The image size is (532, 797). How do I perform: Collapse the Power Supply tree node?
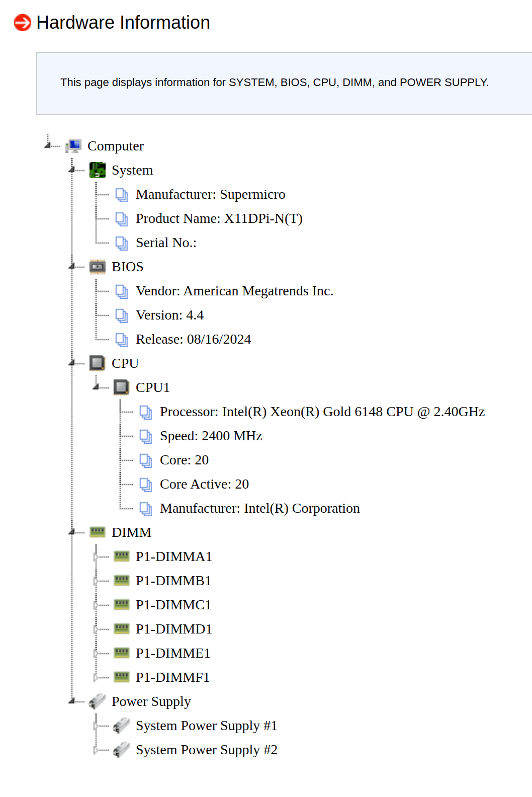[71, 701]
